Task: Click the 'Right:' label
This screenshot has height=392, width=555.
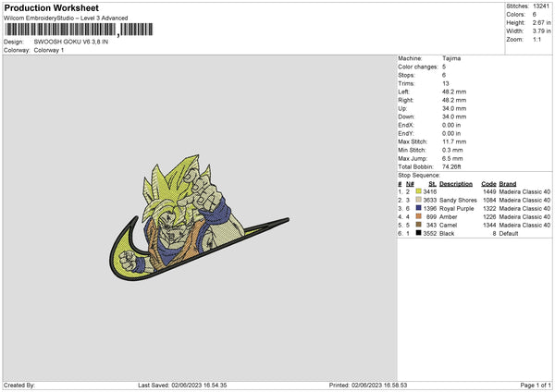Action: click(x=406, y=100)
